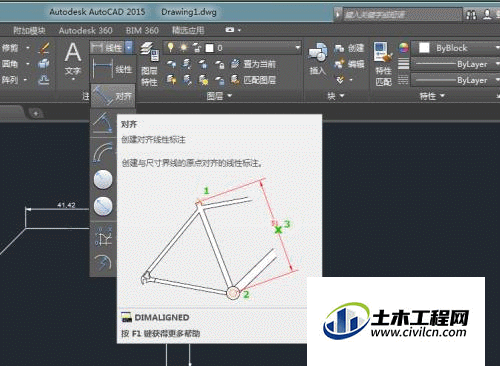Open the BIM 360 ribbon tab
500x366 pixels.
coord(142,31)
